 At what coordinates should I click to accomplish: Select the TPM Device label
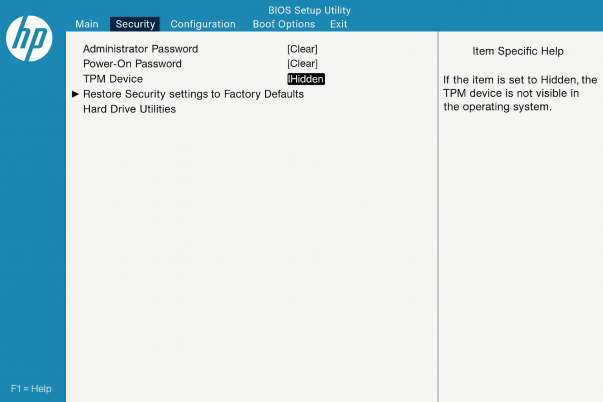[113, 79]
